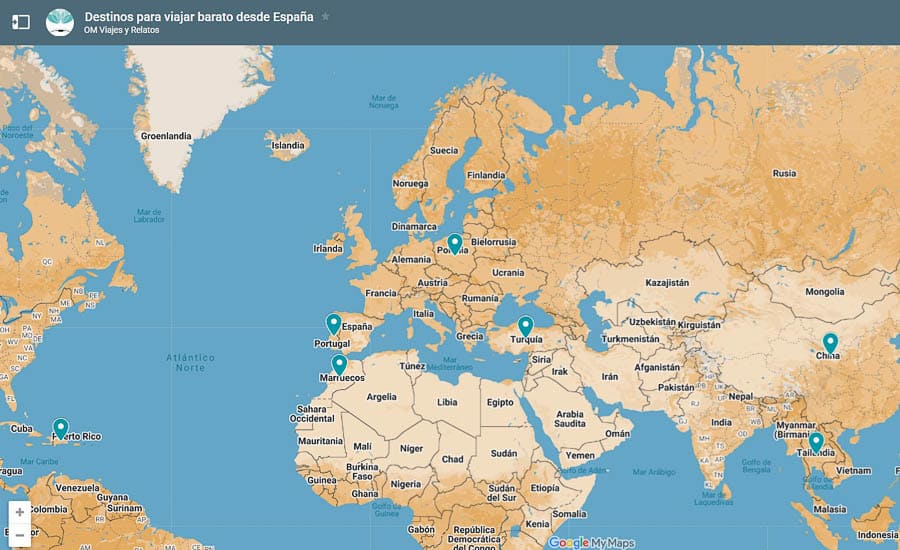Click the Turkmenistán country label
The width and height of the screenshot is (900, 550).
click(x=630, y=339)
